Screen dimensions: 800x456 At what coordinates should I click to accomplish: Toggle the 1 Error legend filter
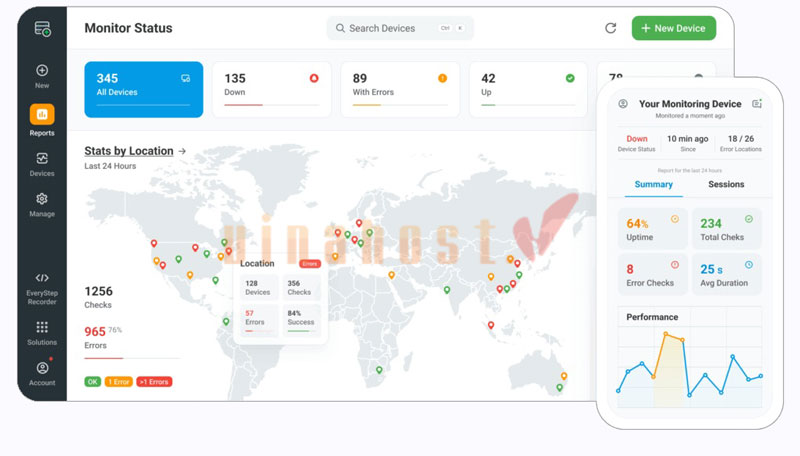click(118, 382)
